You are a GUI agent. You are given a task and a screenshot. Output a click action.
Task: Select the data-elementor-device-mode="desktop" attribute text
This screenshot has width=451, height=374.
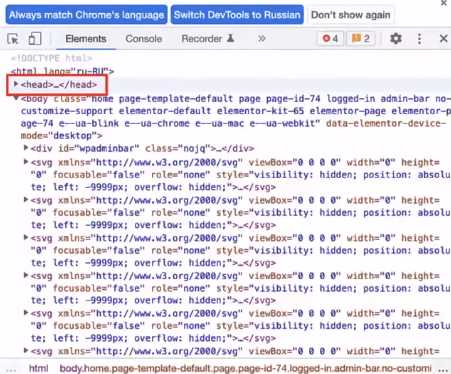click(x=233, y=130)
